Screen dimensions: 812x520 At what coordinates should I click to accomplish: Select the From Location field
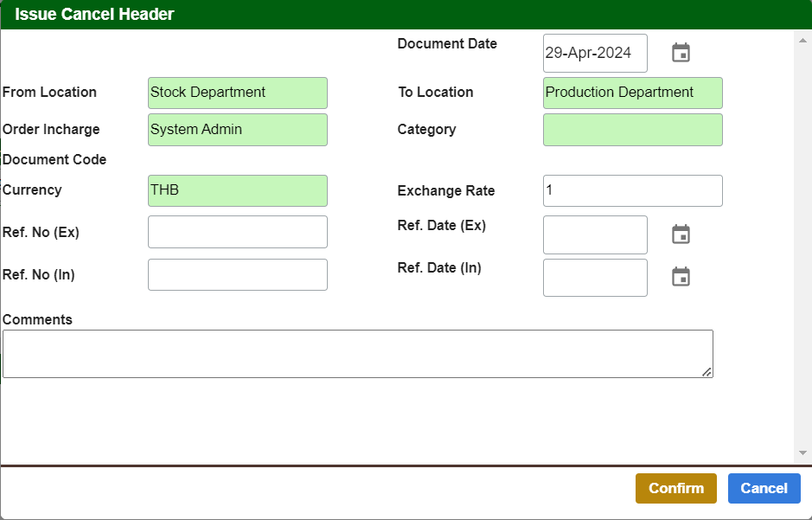pyautogui.click(x=238, y=93)
